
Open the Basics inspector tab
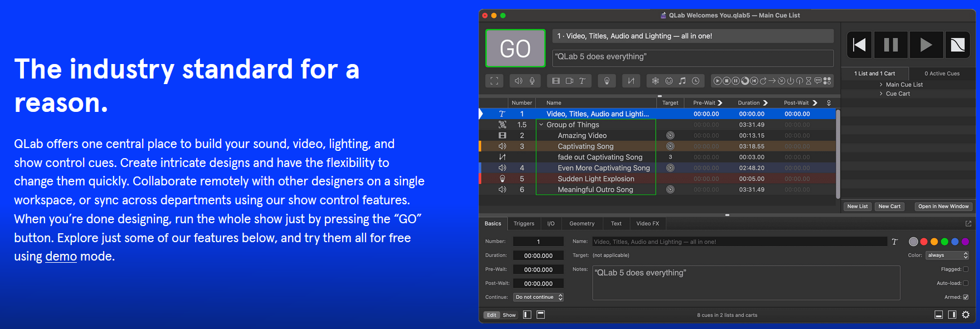[493, 224]
